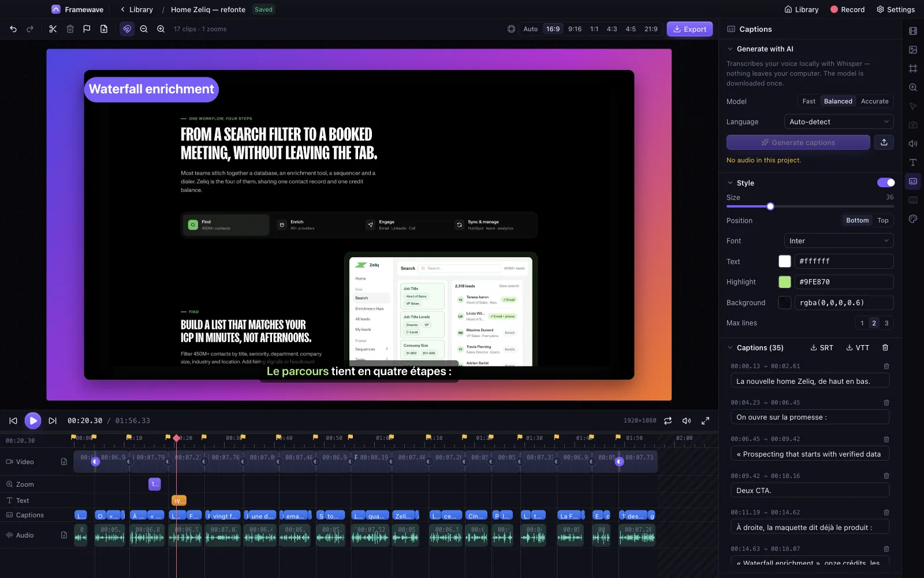Open the cursor pointer panel
This screenshot has height=578, width=924.
click(913, 106)
